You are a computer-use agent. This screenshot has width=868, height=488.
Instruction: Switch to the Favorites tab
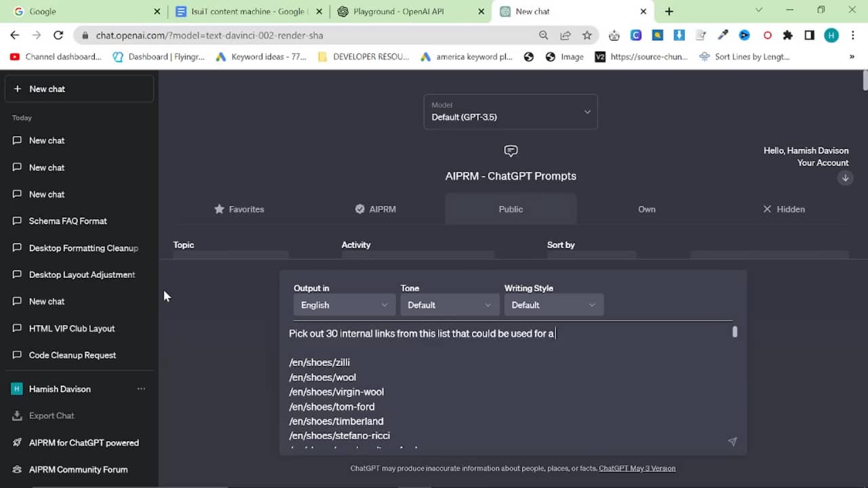(239, 209)
